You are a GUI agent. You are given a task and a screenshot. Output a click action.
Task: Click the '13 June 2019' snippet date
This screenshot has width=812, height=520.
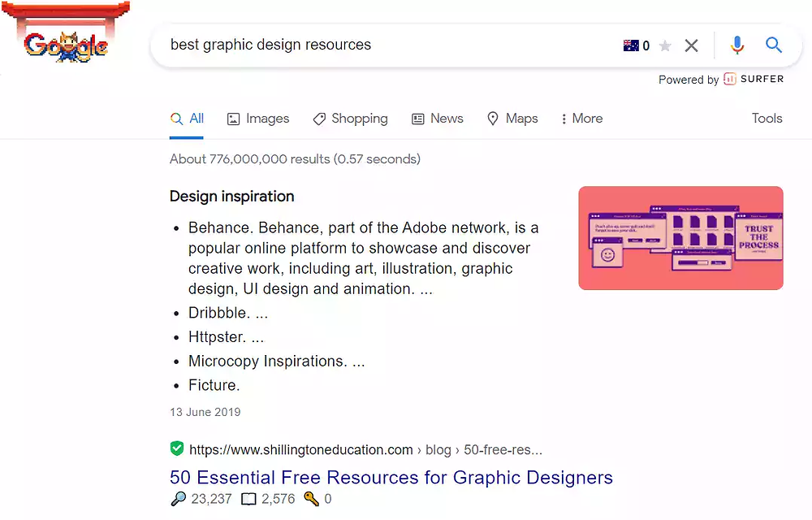pyautogui.click(x=205, y=412)
